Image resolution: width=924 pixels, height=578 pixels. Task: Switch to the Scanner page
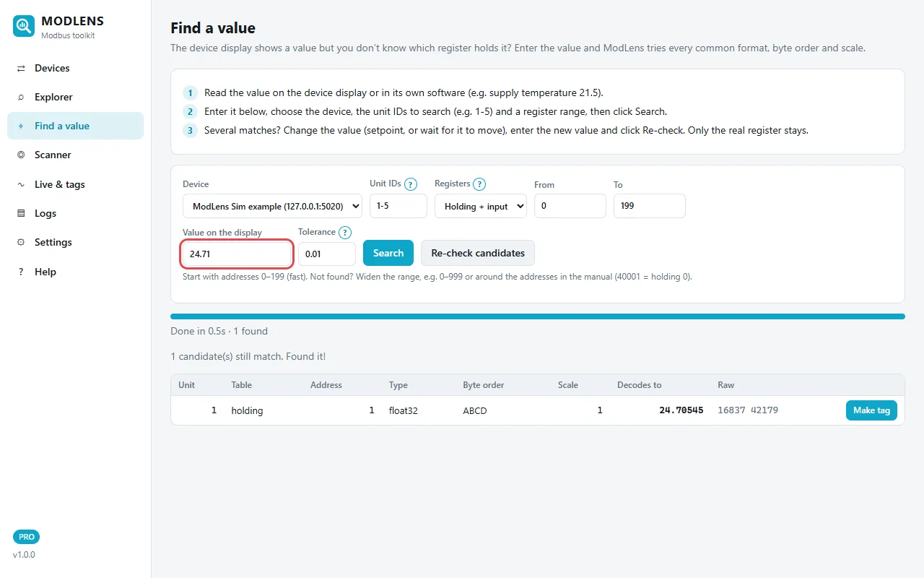pos(75,155)
